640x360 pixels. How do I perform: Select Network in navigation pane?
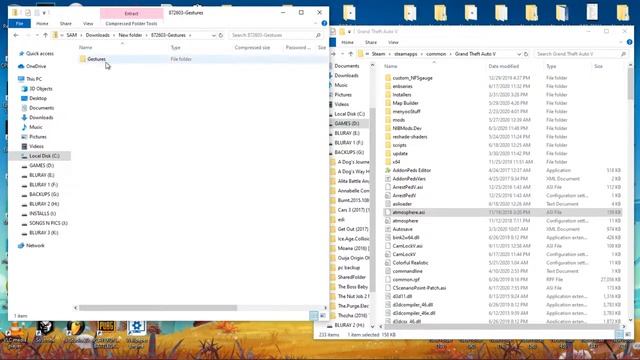[x=35, y=245]
